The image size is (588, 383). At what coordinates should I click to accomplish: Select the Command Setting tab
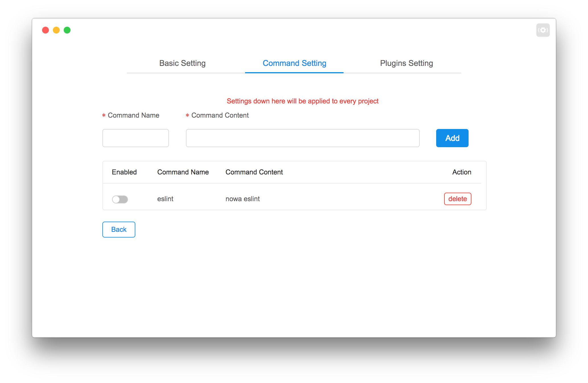294,63
